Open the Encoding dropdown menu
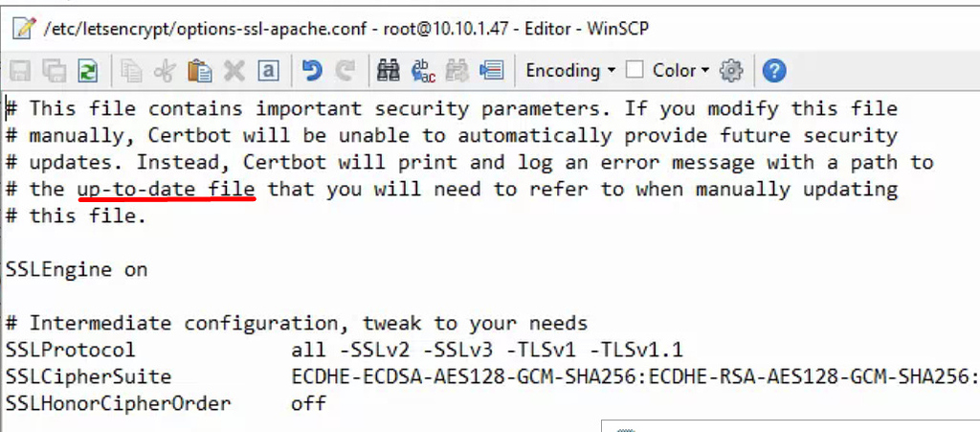 tap(570, 71)
